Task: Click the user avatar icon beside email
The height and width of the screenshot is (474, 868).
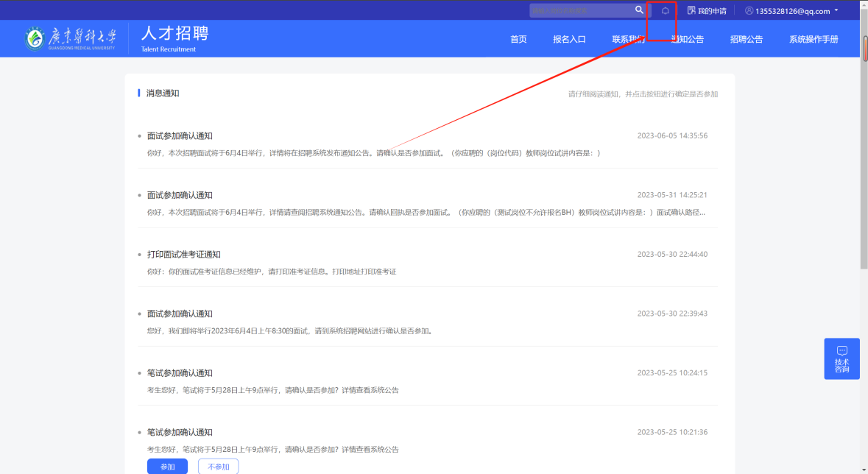Action: coord(749,11)
